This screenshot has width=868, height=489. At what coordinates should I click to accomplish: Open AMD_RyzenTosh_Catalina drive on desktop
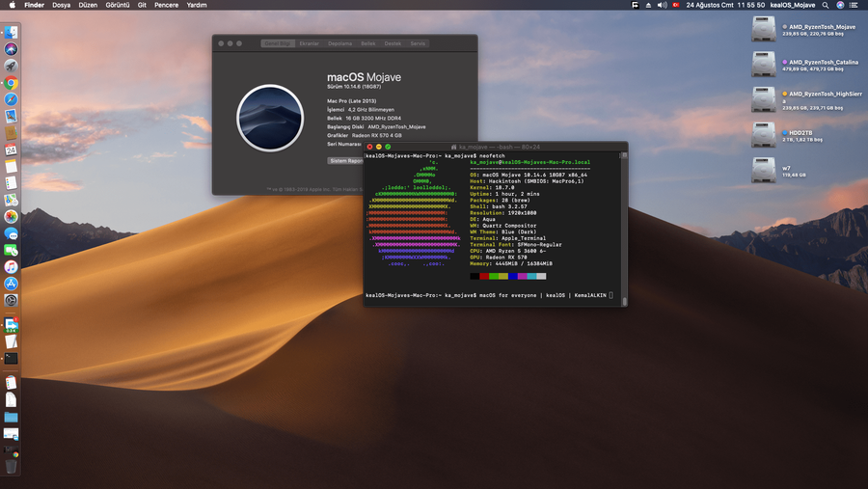coord(764,65)
